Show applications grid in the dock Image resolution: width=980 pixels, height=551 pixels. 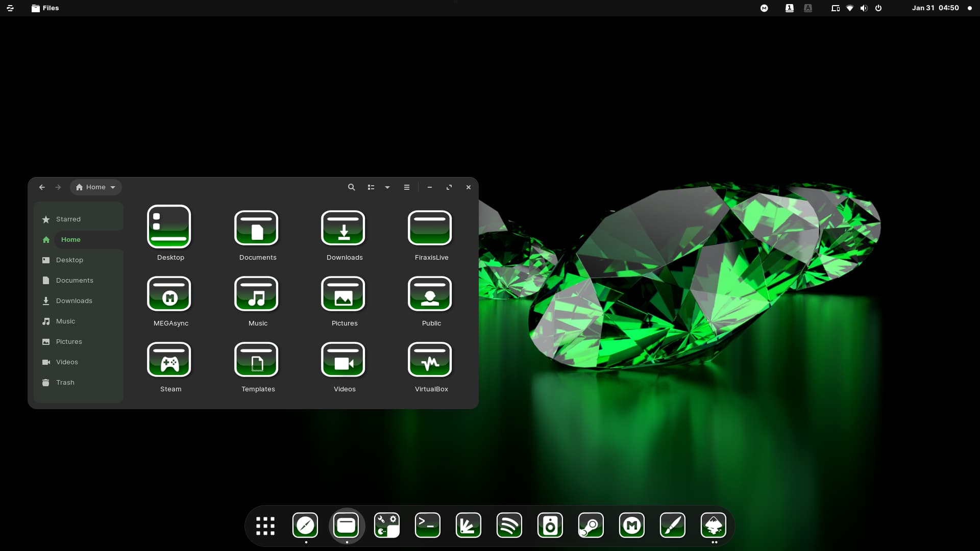[x=265, y=526]
